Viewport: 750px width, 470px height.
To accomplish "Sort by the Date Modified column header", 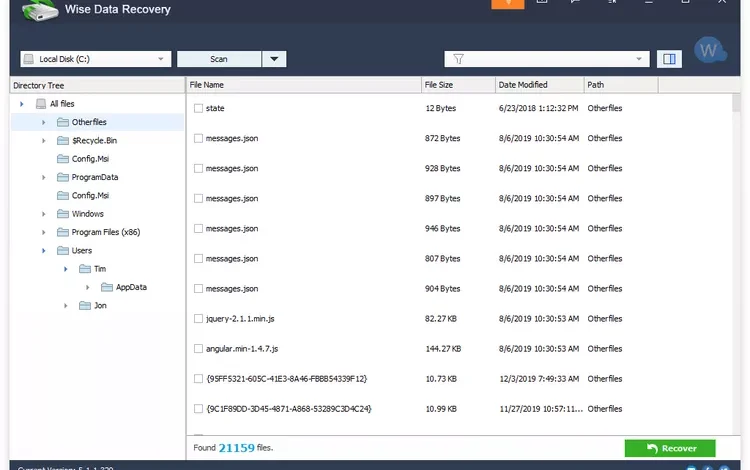I will tap(540, 85).
